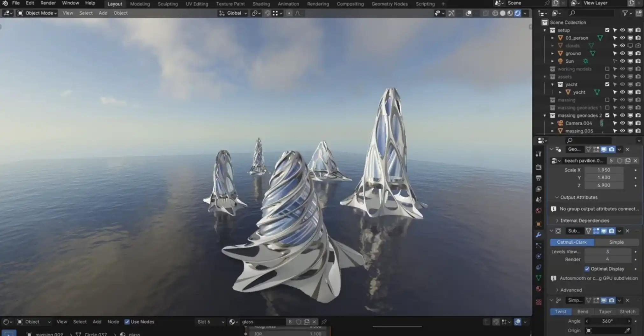Viewport: 644px width, 336px height.
Task: Open the Modifiers properties tab (wrench)
Action: coord(539,235)
